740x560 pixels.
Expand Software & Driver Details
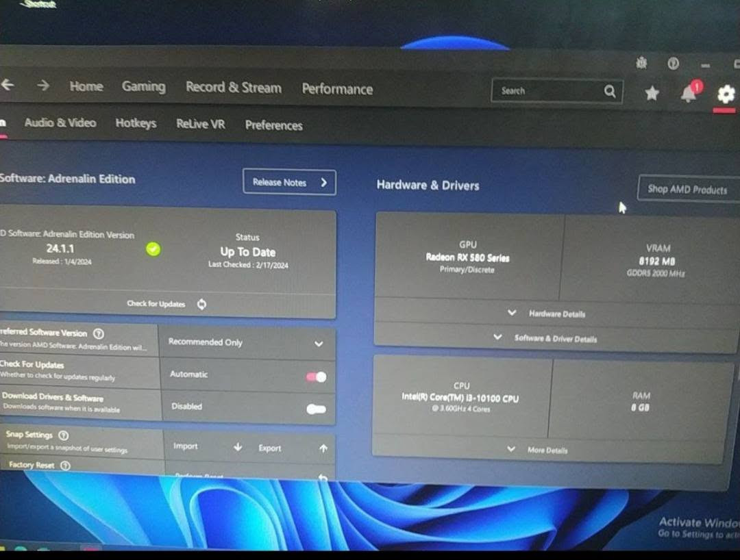coord(545,338)
